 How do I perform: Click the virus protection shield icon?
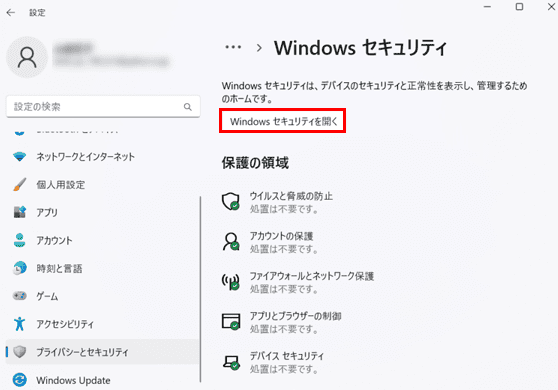coord(231,202)
